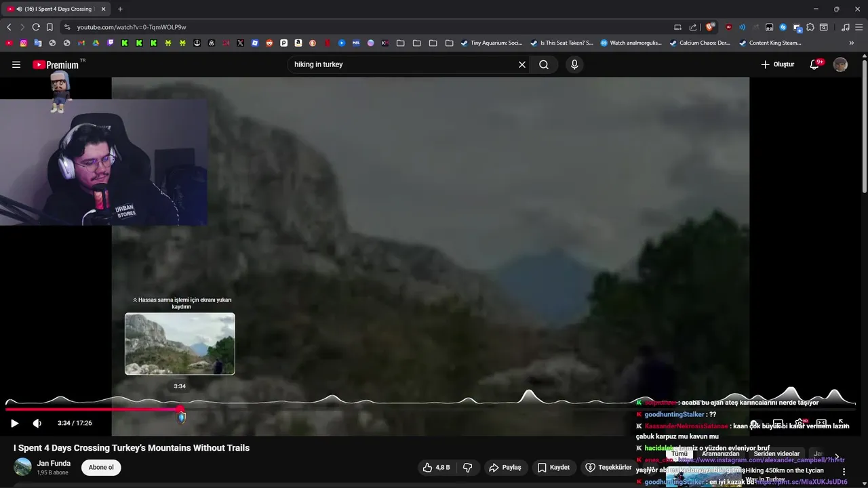This screenshot has height=488, width=868.
Task: Show more chips with the right chevron
Action: click(x=837, y=457)
